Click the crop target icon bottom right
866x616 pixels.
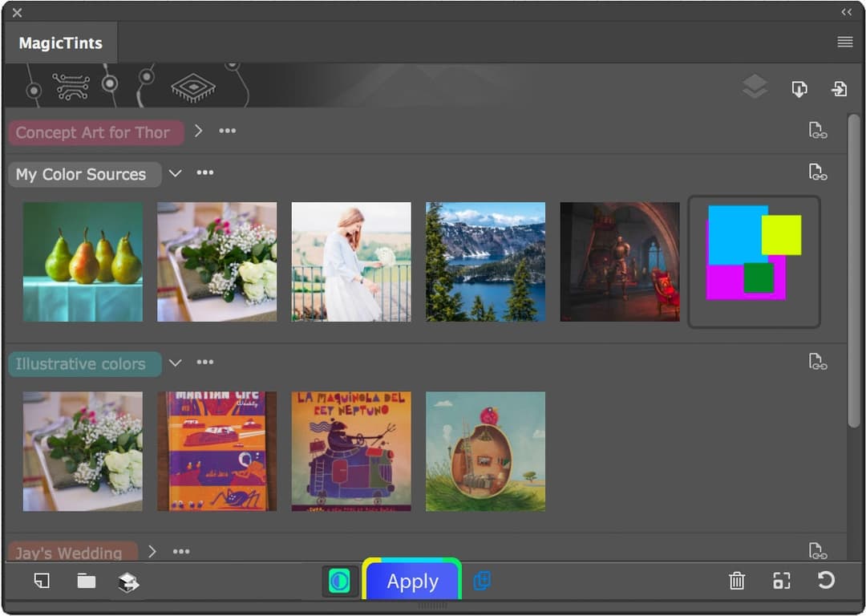coord(782,582)
